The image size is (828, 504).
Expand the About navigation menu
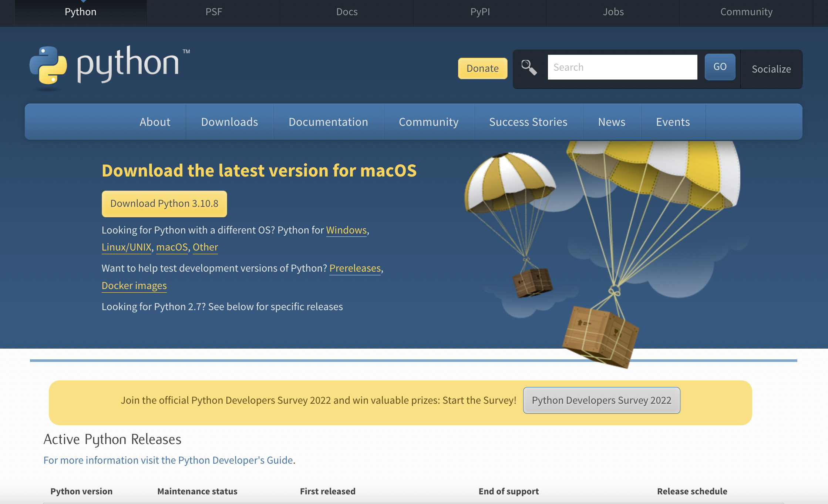tap(155, 122)
